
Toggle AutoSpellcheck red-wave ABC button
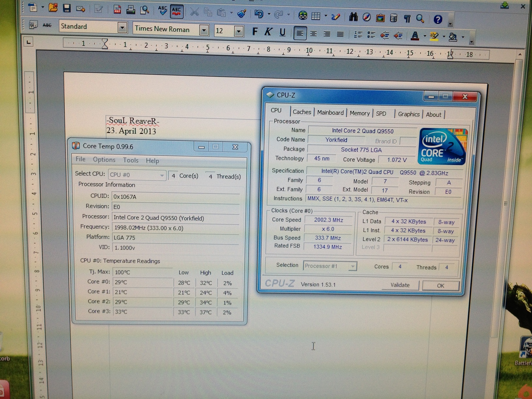pyautogui.click(x=176, y=11)
